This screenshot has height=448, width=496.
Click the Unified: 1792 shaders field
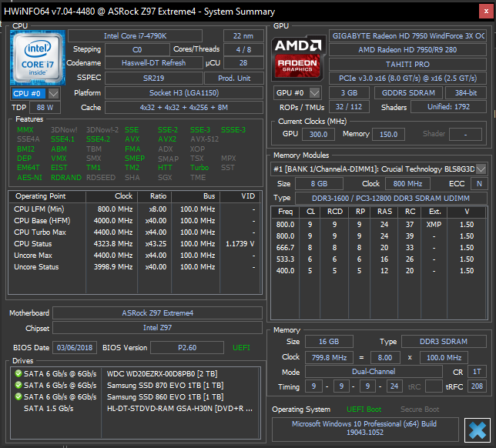click(448, 107)
